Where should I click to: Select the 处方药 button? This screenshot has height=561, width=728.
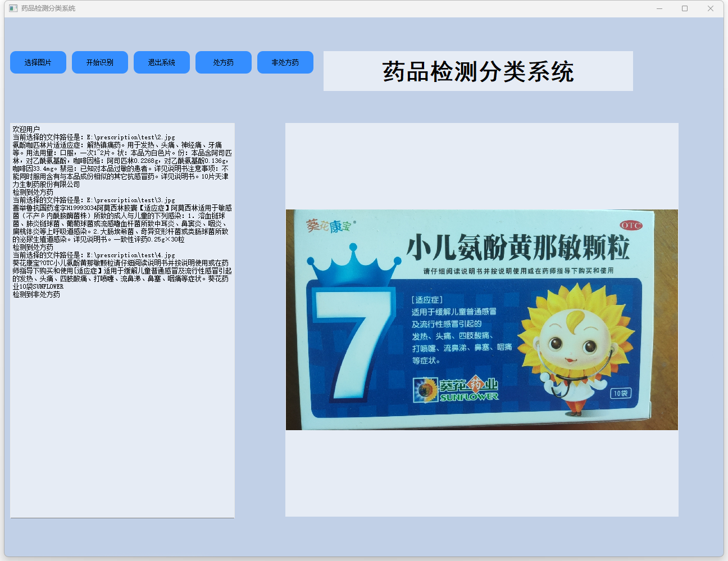point(224,62)
